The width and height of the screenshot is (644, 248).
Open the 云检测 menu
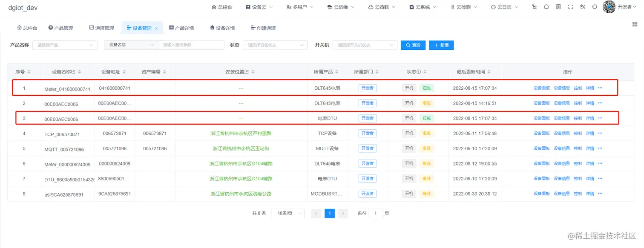463,7
